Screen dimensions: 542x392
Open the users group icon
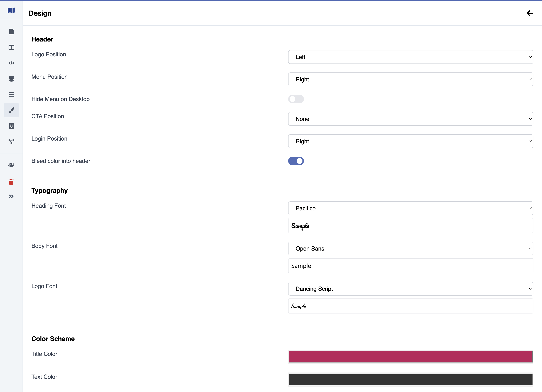tap(11, 165)
